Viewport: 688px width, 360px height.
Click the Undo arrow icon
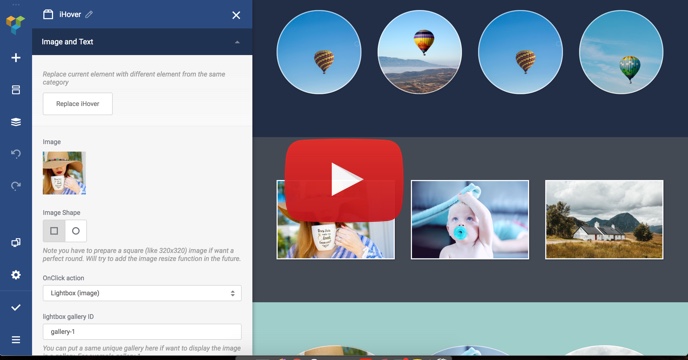[x=16, y=154]
